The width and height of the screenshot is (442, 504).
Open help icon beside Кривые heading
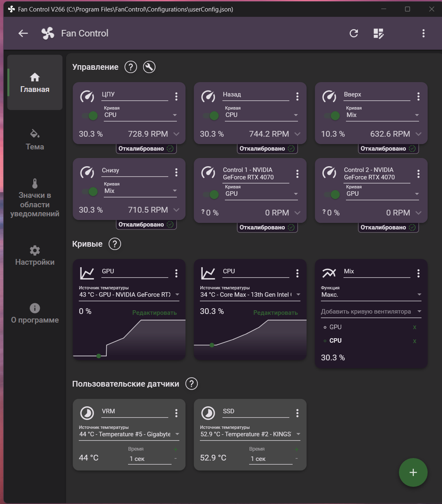click(x=115, y=244)
